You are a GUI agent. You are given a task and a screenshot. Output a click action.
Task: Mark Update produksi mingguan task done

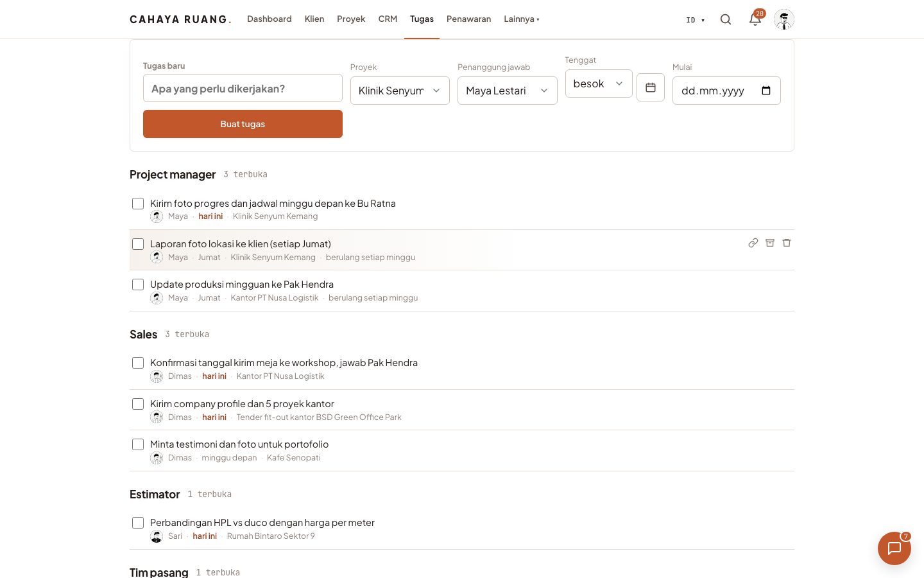click(138, 285)
